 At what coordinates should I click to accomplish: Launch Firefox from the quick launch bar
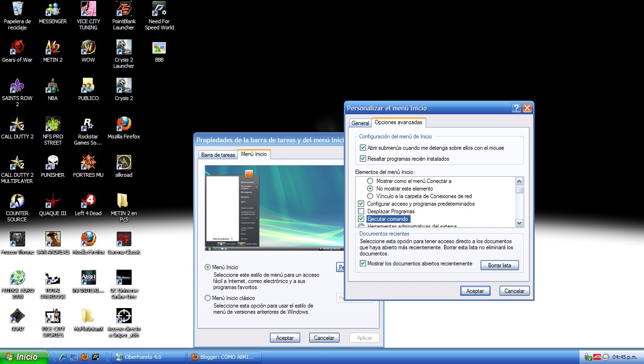(x=85, y=357)
